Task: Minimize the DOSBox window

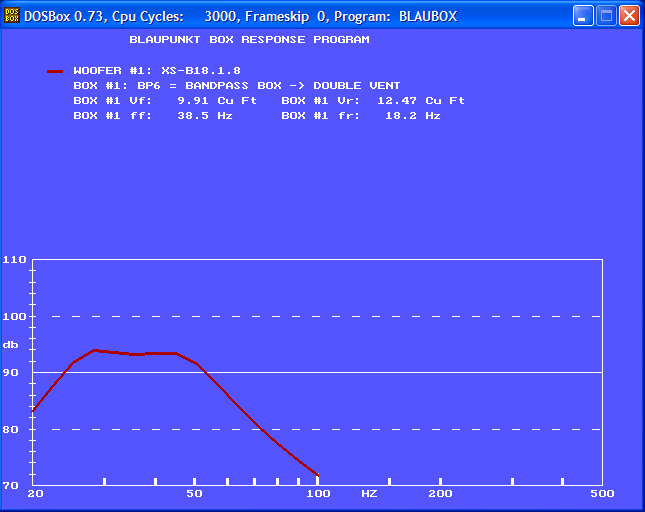Action: pos(583,16)
